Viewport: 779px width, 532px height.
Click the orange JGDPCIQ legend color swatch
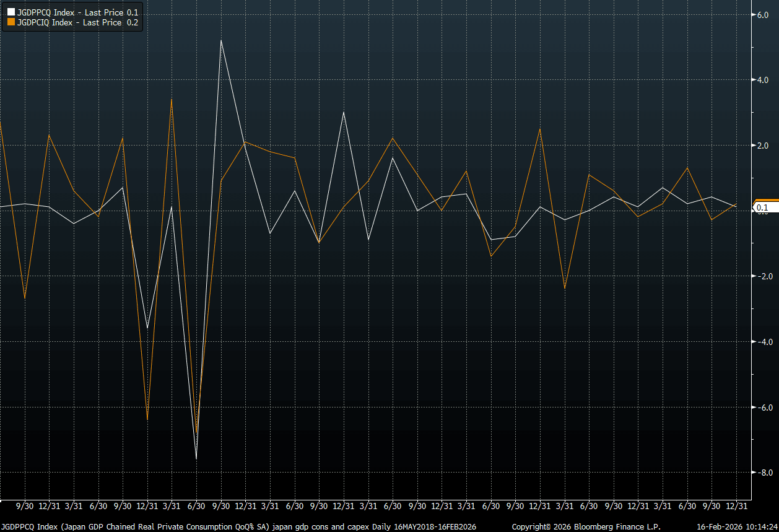tap(11, 23)
